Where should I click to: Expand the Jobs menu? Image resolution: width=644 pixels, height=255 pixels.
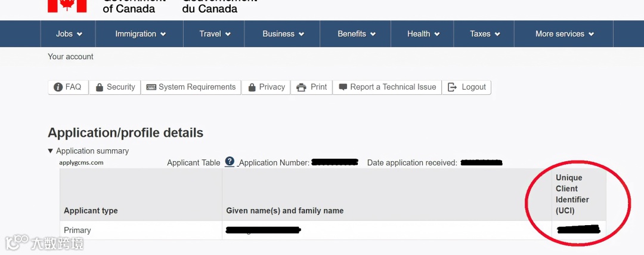[x=69, y=34]
